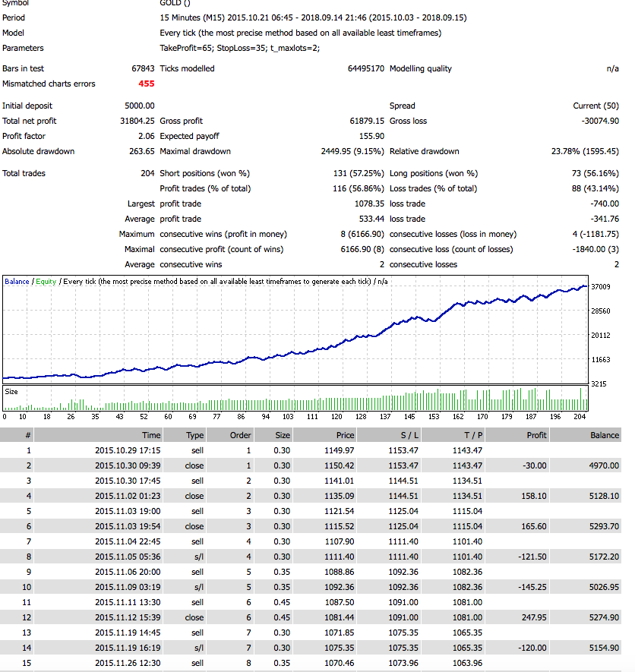
Task: Click the Absolute drawdown value 263.65
Action: (x=141, y=151)
